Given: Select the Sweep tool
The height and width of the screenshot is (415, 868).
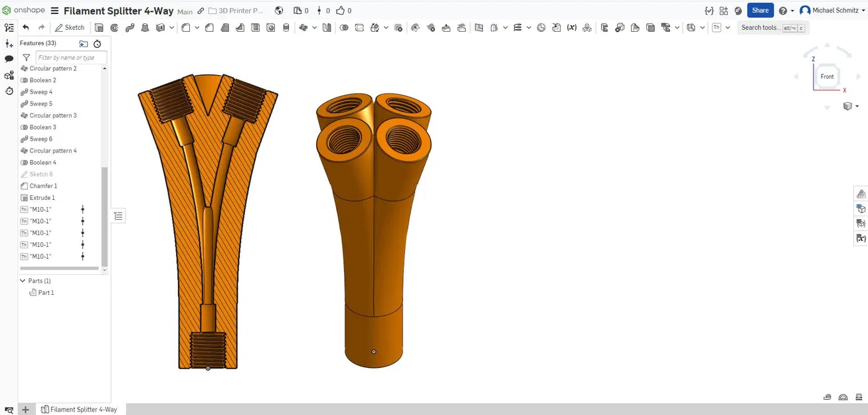Looking at the screenshot, I should click(x=130, y=27).
